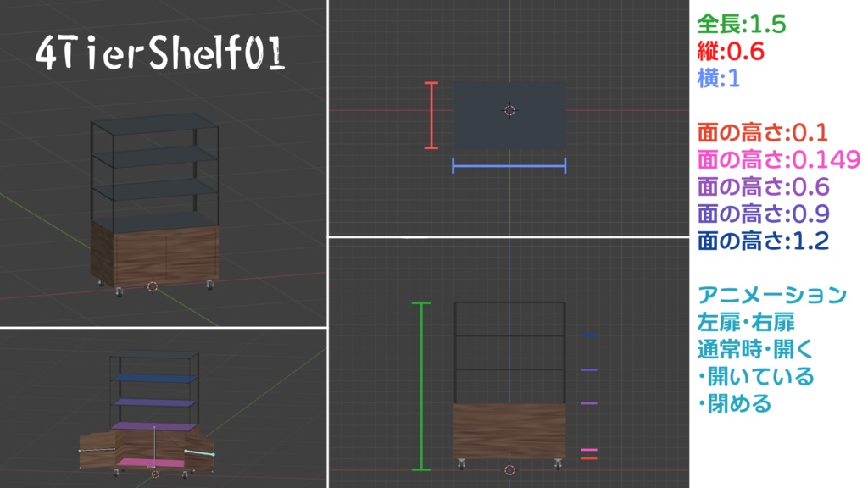868x488 pixels.
Task: Click the 3D cursor icon in the top viewport
Action: click(509, 111)
